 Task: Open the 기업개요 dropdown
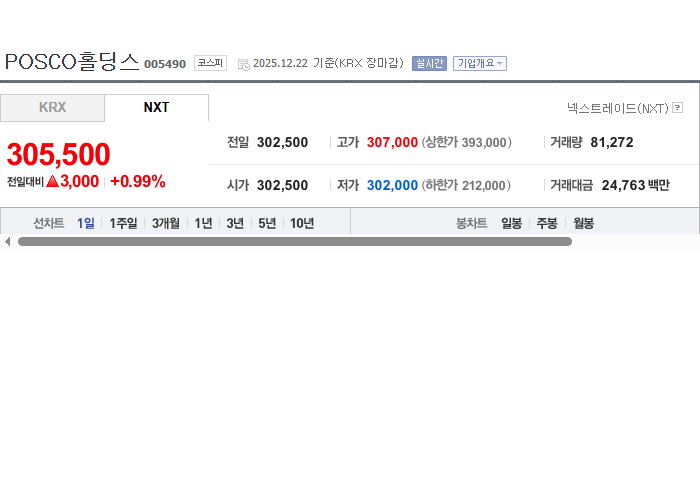tap(480, 63)
